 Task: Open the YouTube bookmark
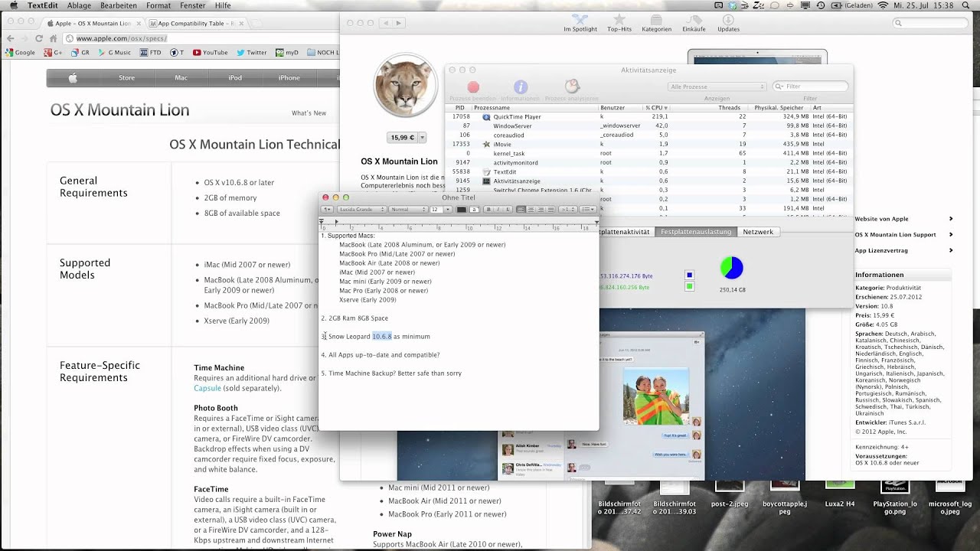pyautogui.click(x=211, y=53)
